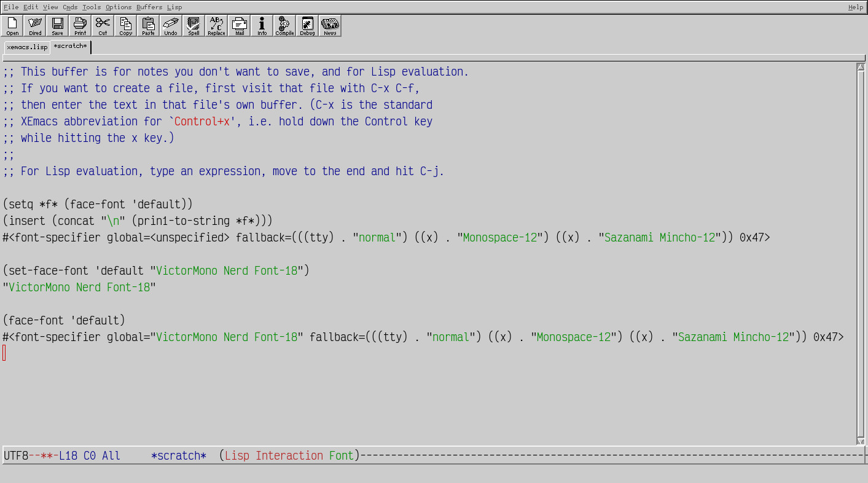Place cursor on setq *f* line
This screenshot has height=483, width=868.
click(98, 205)
